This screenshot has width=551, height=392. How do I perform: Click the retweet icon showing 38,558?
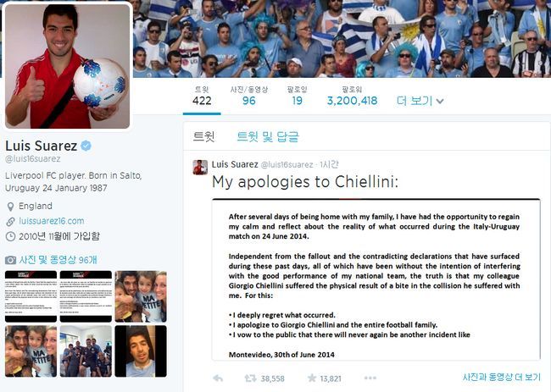250,378
